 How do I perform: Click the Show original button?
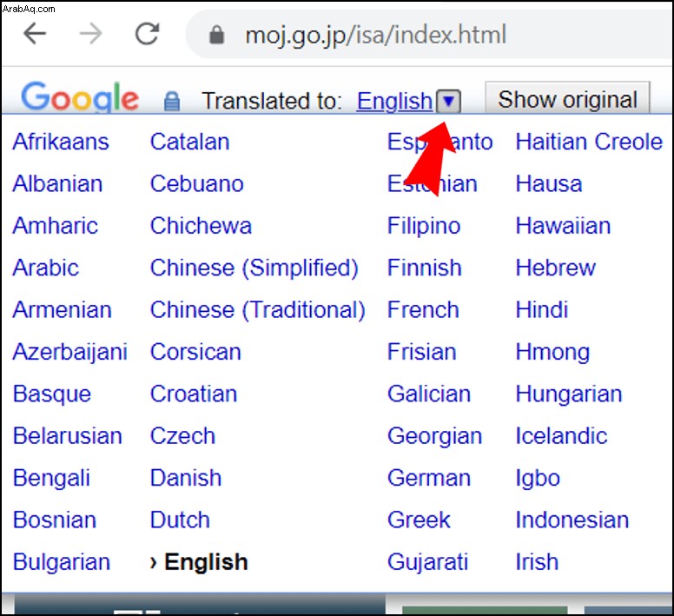(567, 98)
